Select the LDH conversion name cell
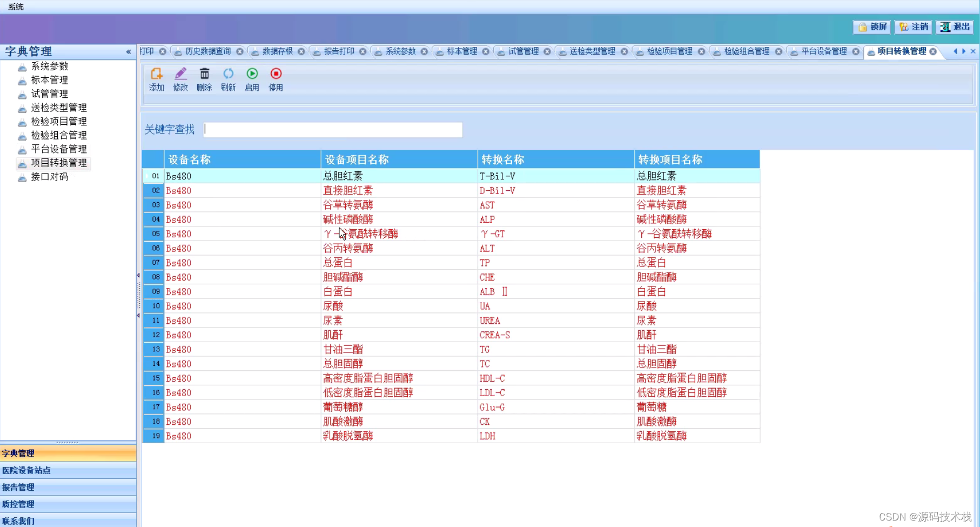 pyautogui.click(x=556, y=436)
